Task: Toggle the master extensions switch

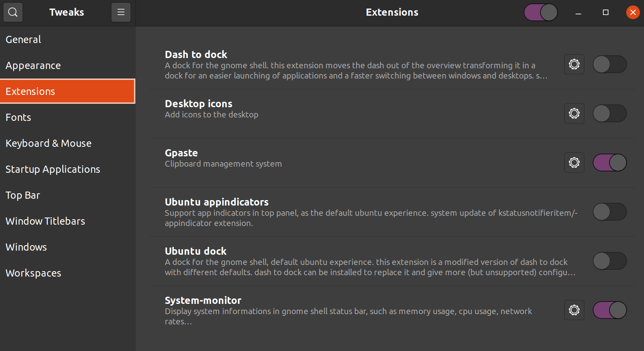Action: pos(540,12)
